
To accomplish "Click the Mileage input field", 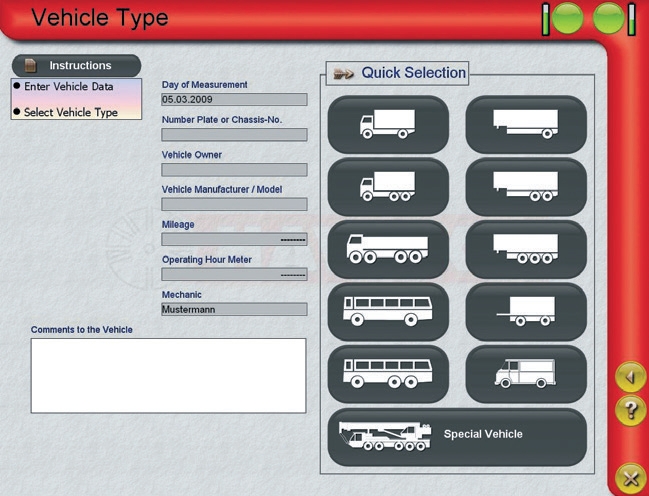I will [234, 240].
